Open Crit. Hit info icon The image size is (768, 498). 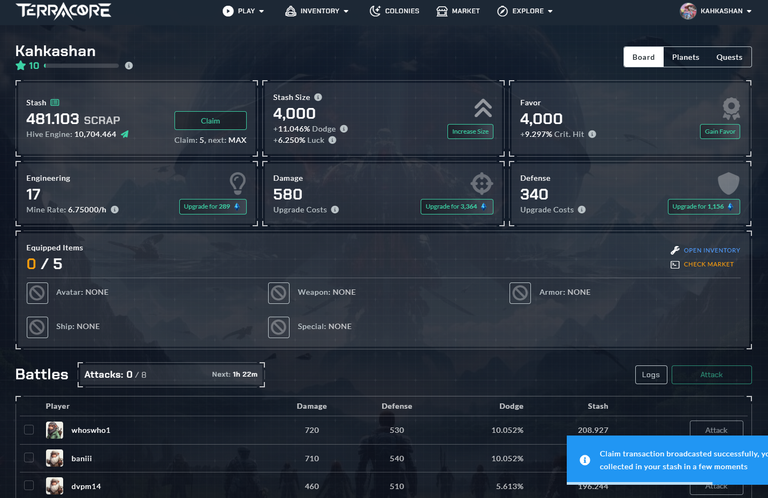pyautogui.click(x=592, y=134)
